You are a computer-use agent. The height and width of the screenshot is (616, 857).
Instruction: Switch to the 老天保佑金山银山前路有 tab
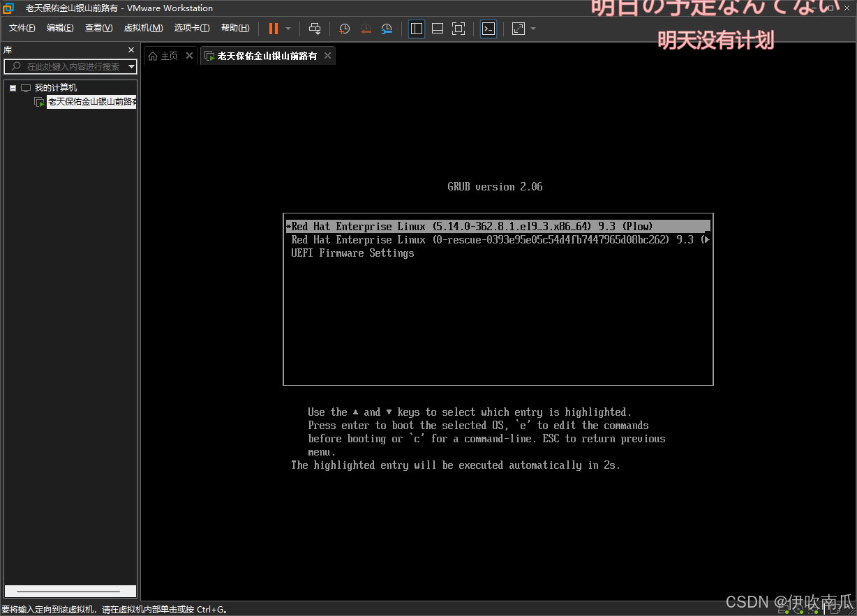(x=267, y=56)
